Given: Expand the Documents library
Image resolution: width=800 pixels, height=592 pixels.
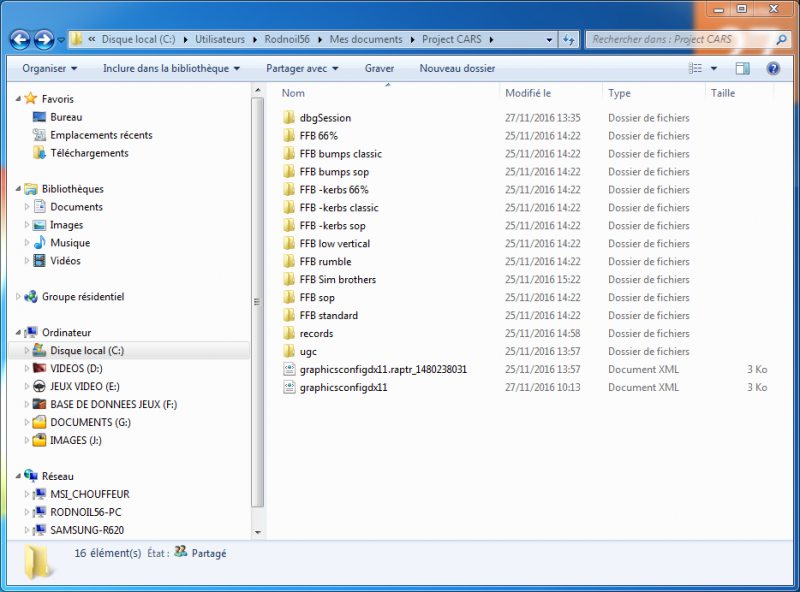Looking at the screenshot, I should 27,207.
